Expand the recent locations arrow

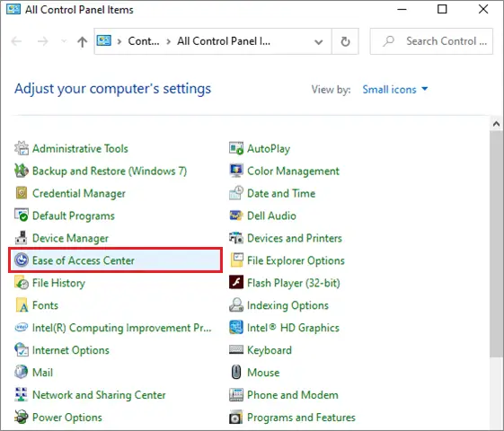click(x=64, y=41)
